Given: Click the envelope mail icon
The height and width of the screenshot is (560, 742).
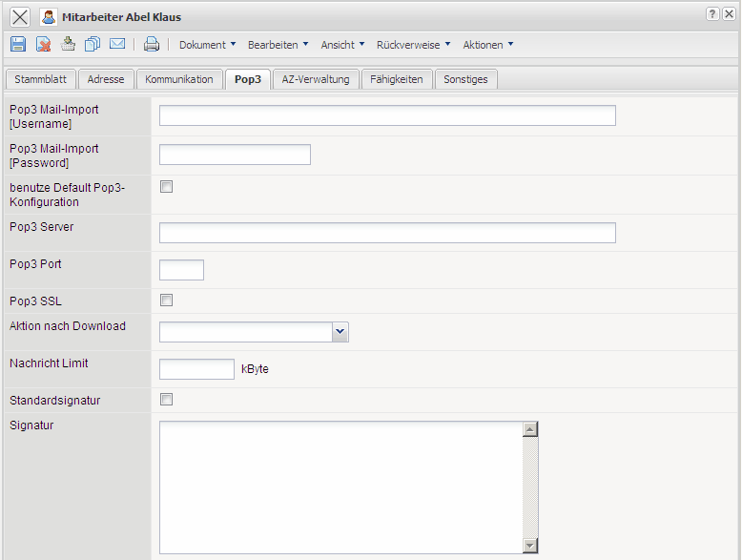Looking at the screenshot, I should [117, 44].
